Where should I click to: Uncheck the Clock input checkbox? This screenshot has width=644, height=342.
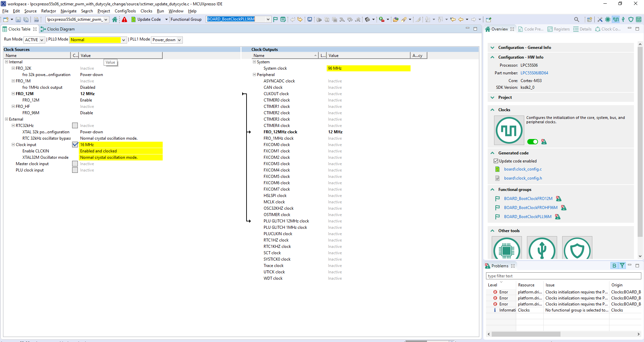(75, 145)
